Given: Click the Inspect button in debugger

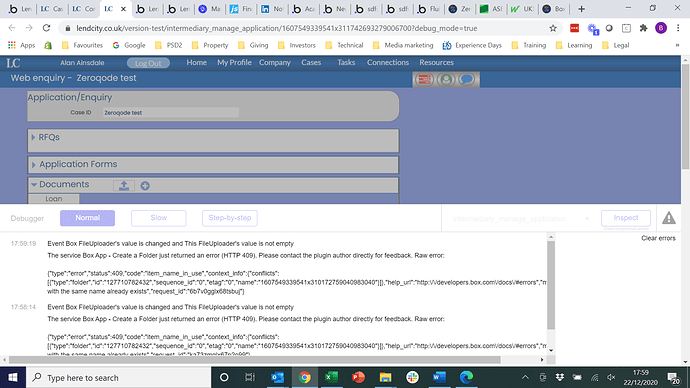Looking at the screenshot, I should coord(626,218).
